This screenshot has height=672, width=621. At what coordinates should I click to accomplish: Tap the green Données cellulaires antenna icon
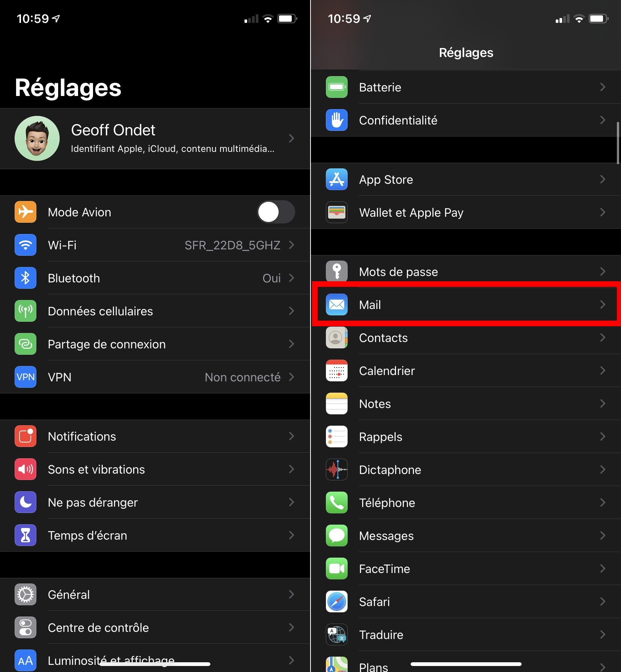pyautogui.click(x=25, y=311)
